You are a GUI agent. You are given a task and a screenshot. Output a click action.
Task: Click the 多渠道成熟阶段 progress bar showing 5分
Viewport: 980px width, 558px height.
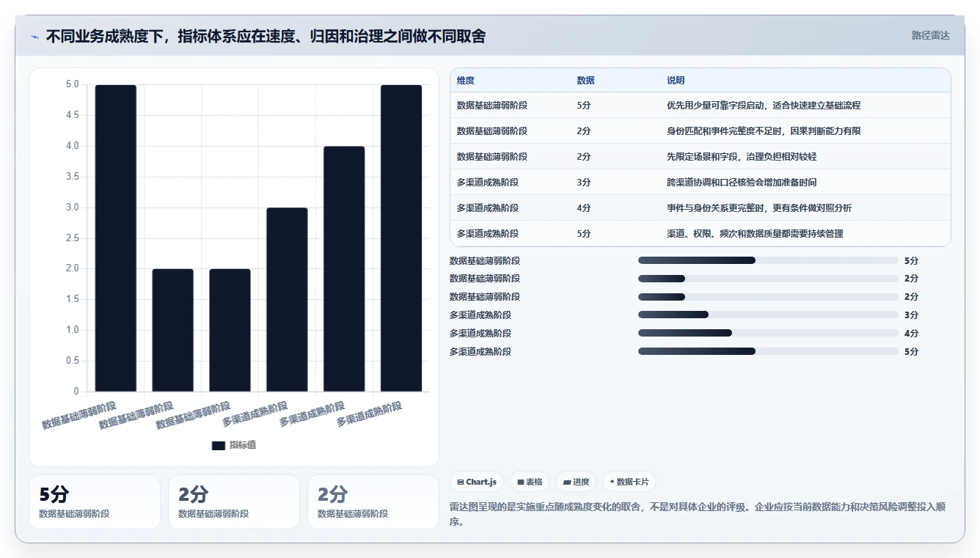pos(768,352)
